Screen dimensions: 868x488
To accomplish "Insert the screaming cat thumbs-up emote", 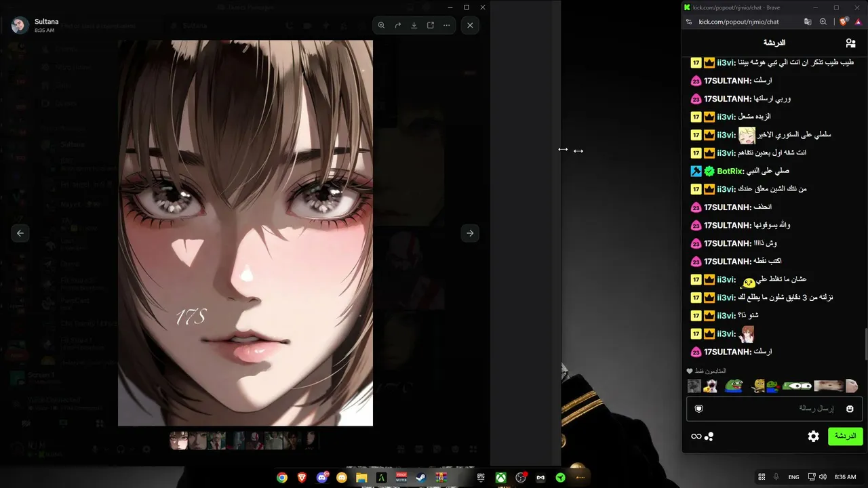I will point(710,386).
